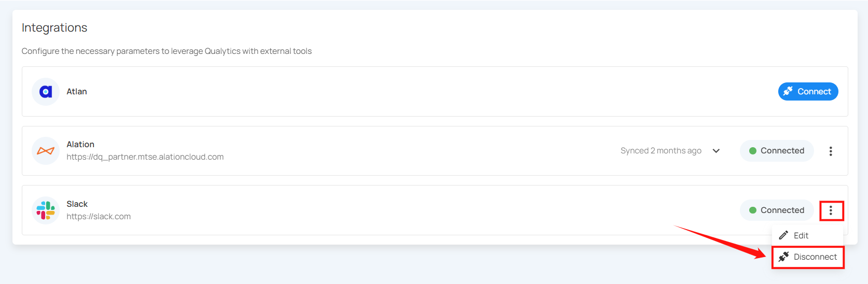Expand the Alation sync details chevron
This screenshot has width=868, height=284.
coord(716,151)
